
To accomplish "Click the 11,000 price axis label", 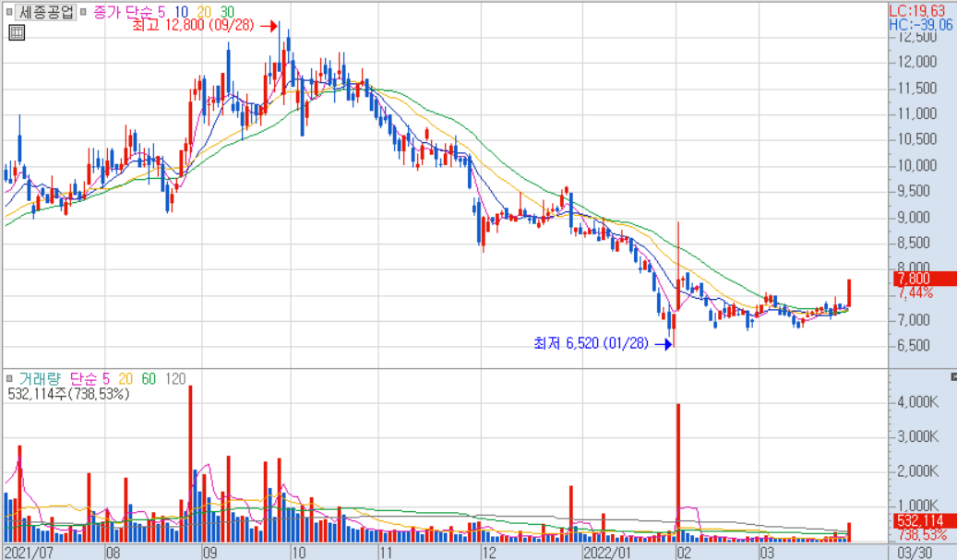I will (x=916, y=113).
